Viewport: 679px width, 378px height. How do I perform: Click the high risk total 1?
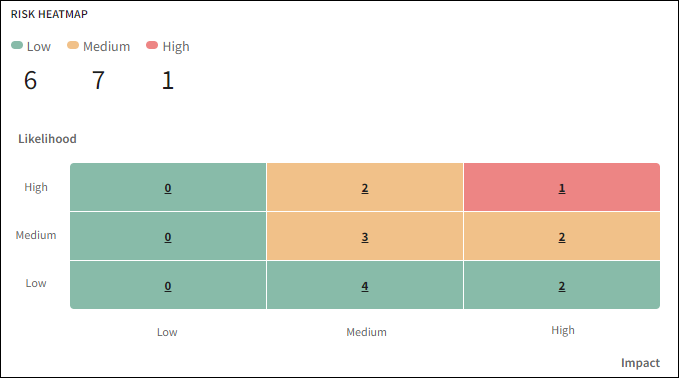(168, 81)
